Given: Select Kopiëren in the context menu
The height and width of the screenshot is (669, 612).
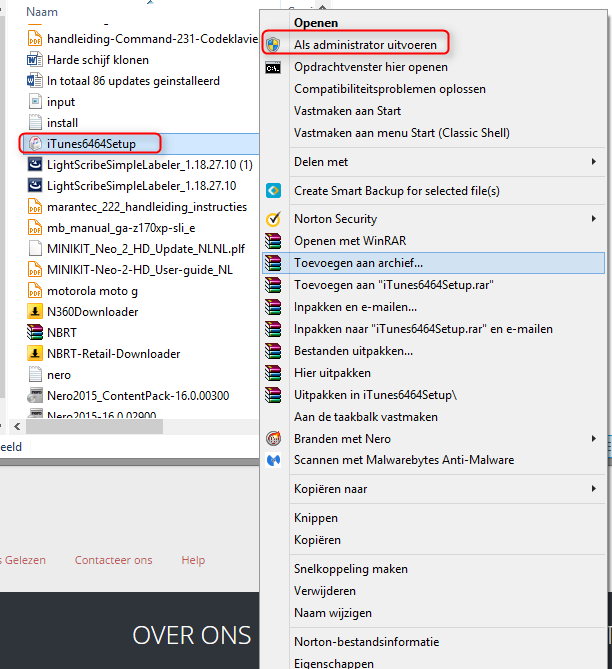Looking at the screenshot, I should point(317,540).
